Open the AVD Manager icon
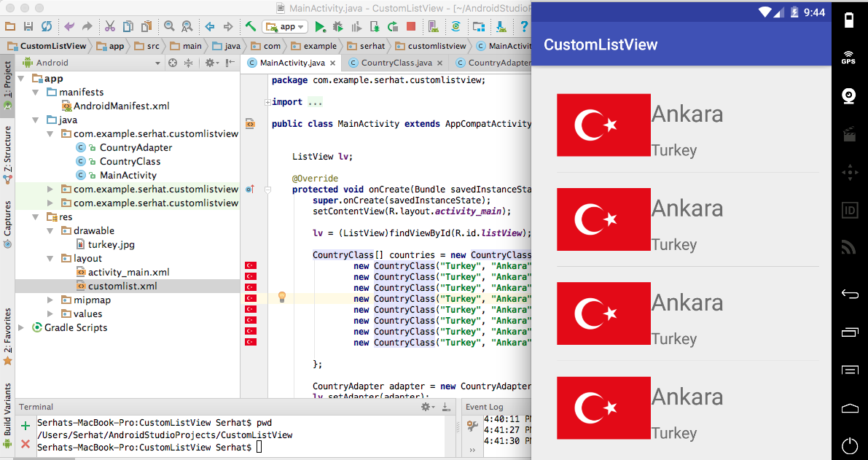868x460 pixels. [x=434, y=26]
